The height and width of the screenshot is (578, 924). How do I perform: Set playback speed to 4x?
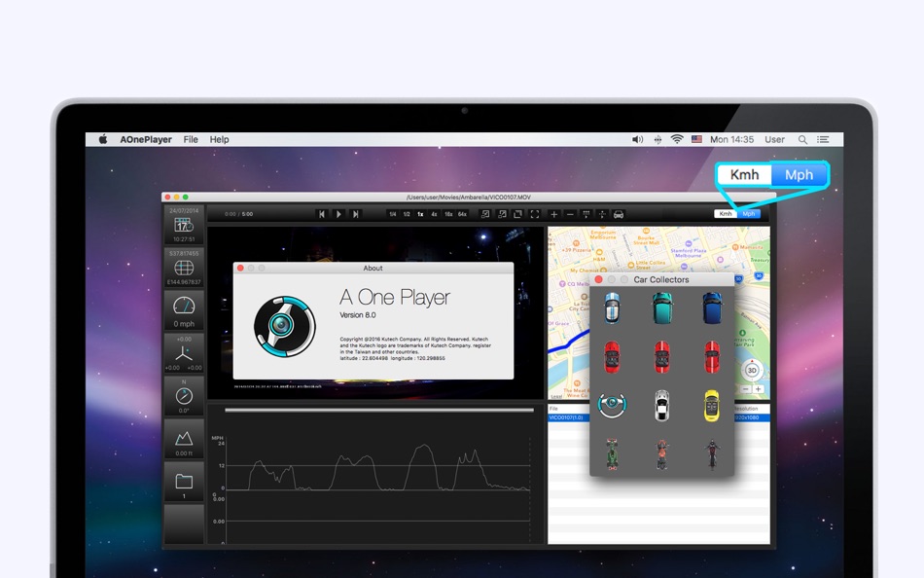pyautogui.click(x=435, y=214)
